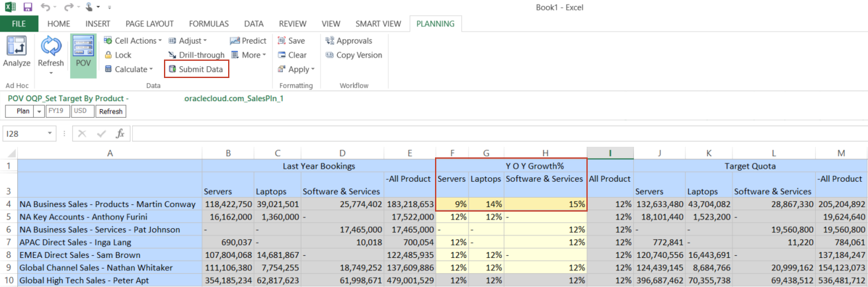Click the Redo icon in title bar
This screenshot has height=287, width=868.
tap(67, 7)
